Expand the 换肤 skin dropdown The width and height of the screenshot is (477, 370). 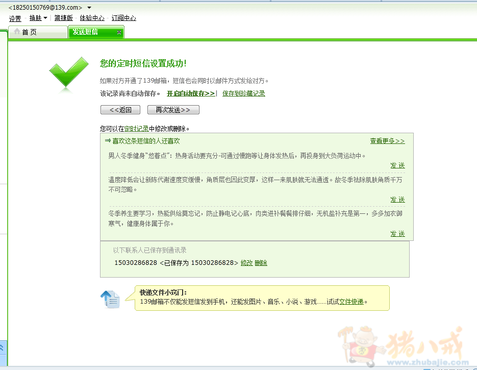tap(38, 18)
